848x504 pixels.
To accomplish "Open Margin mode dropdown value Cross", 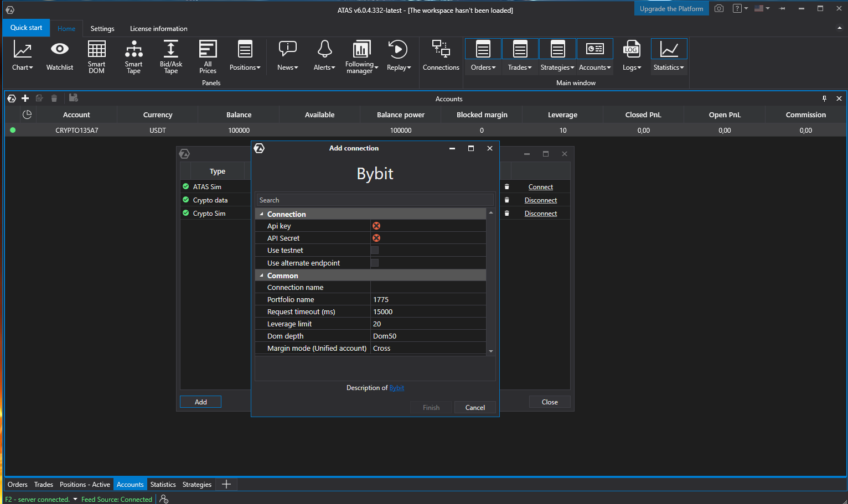I will coord(428,348).
